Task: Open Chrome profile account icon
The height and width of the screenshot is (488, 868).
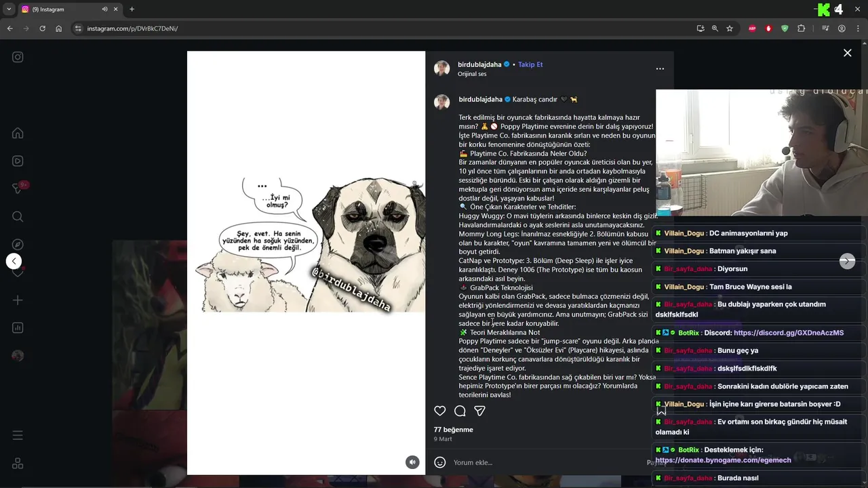Action: [x=842, y=28]
